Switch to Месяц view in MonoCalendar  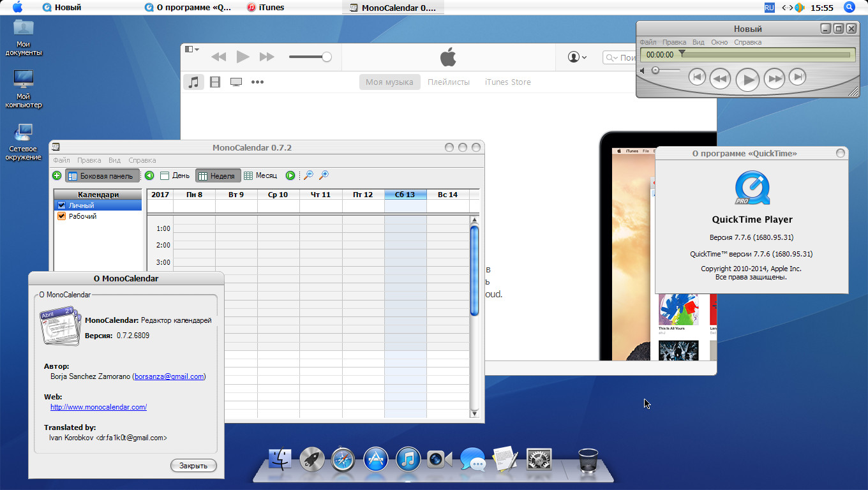pos(260,175)
